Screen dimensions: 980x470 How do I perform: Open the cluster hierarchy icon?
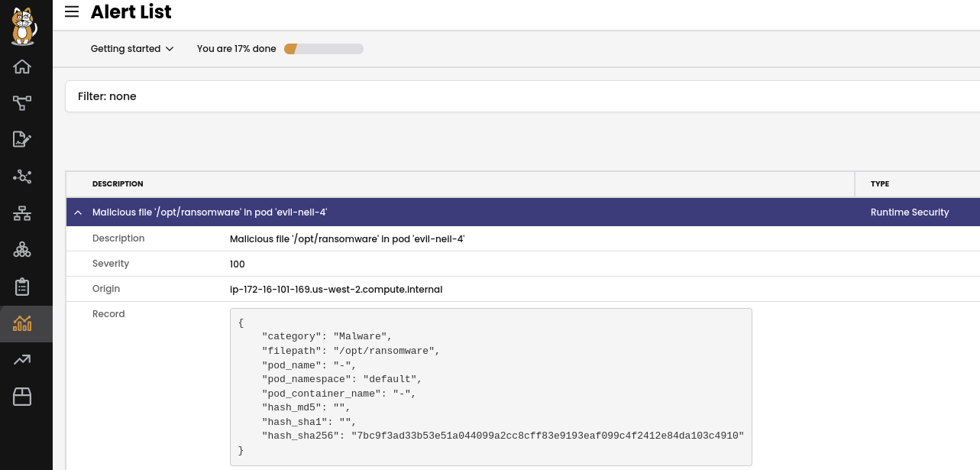coord(22,213)
